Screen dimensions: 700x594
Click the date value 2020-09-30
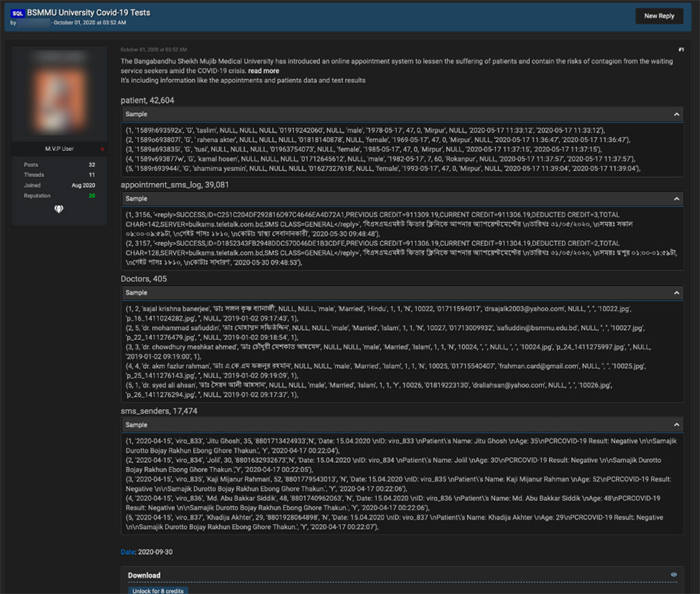(x=155, y=552)
